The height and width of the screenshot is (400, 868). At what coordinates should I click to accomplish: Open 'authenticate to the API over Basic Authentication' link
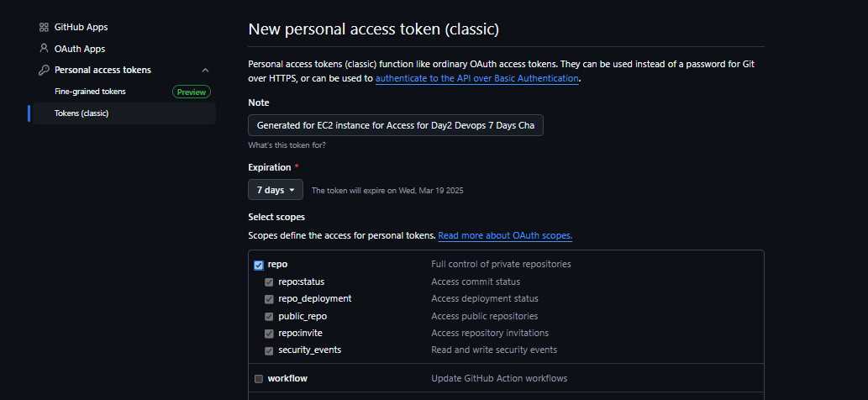click(x=477, y=78)
